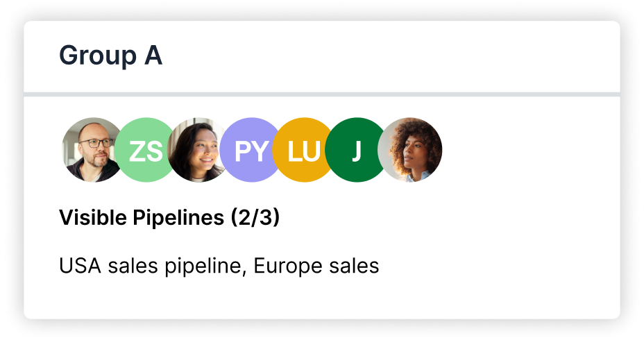Click the word Group in the title
This screenshot has width=644, height=356.
tap(98, 56)
